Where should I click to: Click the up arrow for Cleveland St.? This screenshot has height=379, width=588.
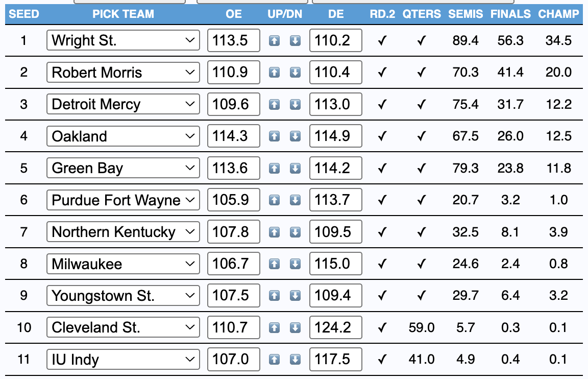pos(275,327)
